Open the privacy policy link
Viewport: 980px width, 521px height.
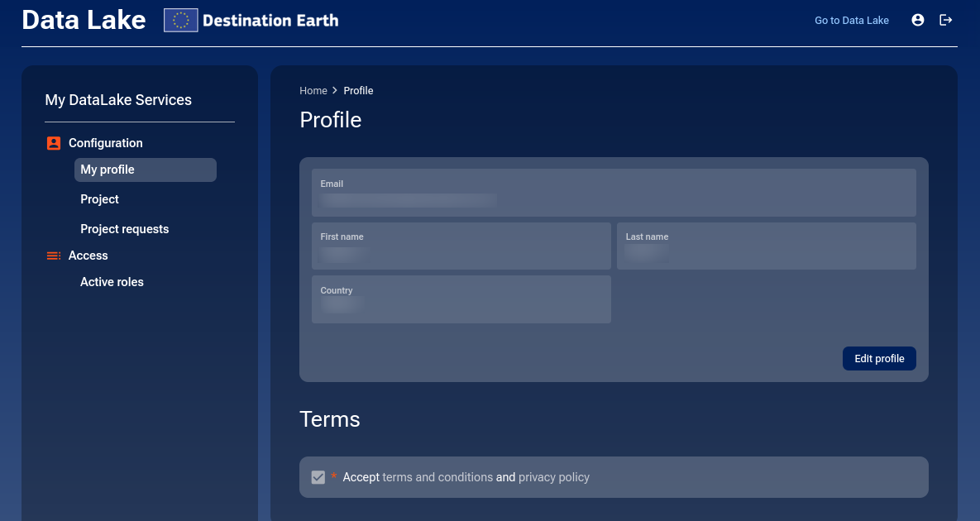click(553, 477)
